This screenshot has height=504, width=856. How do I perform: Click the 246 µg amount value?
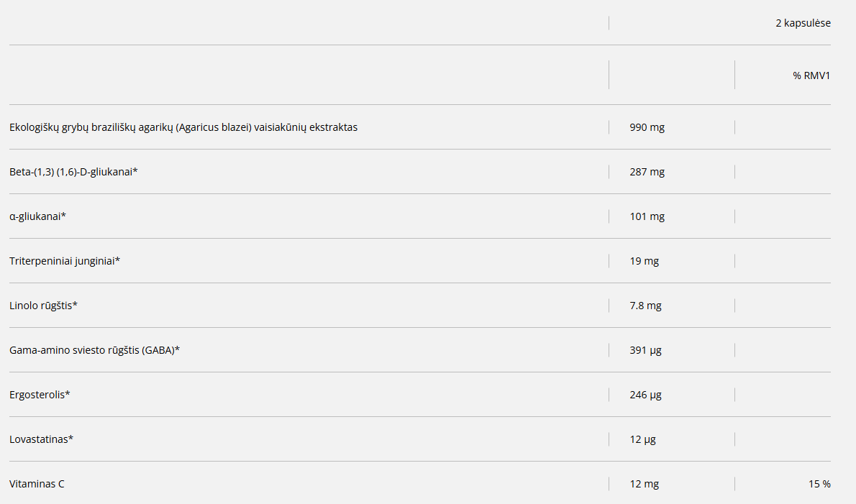pyautogui.click(x=645, y=395)
